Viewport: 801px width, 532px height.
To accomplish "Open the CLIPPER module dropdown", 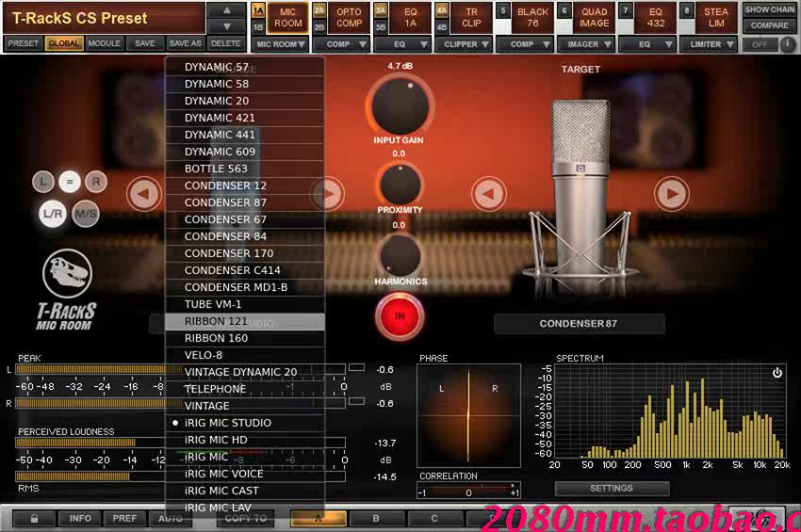I will pyautogui.click(x=465, y=44).
